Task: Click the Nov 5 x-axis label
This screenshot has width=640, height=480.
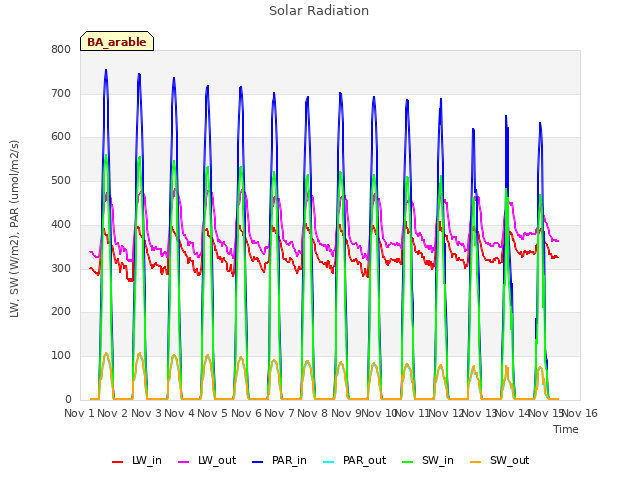Action: (212, 413)
